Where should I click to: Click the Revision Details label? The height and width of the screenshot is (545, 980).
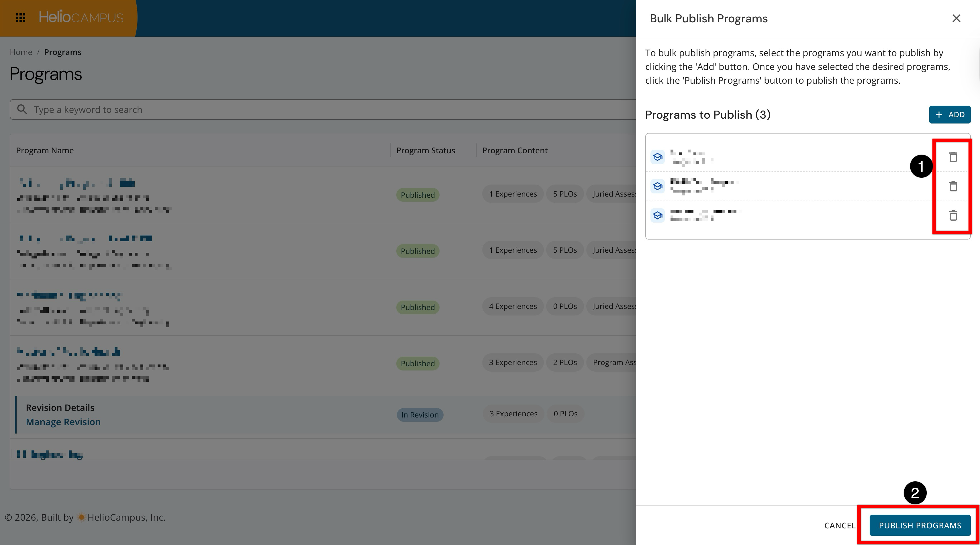60,407
